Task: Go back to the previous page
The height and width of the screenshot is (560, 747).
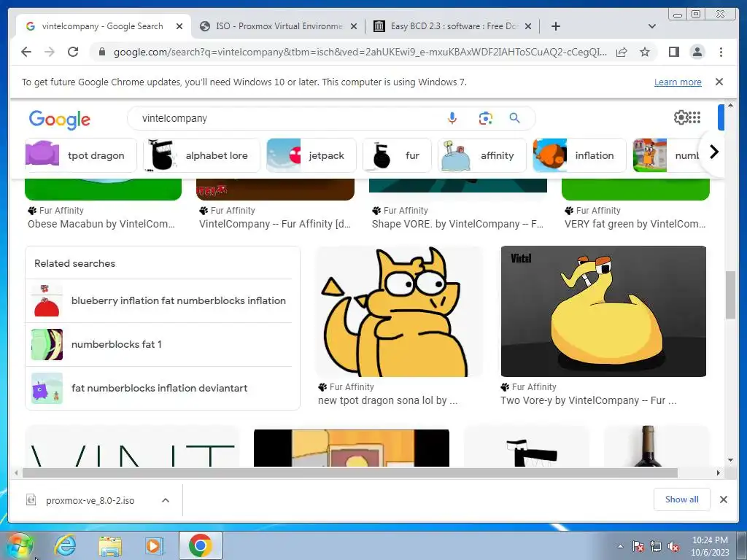Action: (26, 52)
